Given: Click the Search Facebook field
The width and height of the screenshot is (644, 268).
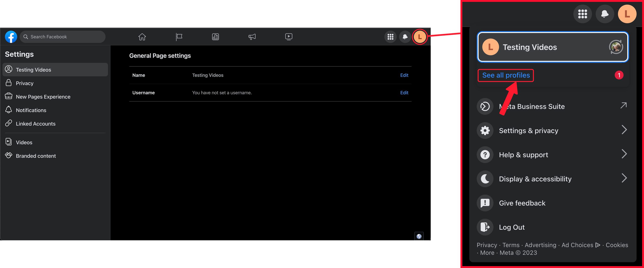Looking at the screenshot, I should coord(62,37).
